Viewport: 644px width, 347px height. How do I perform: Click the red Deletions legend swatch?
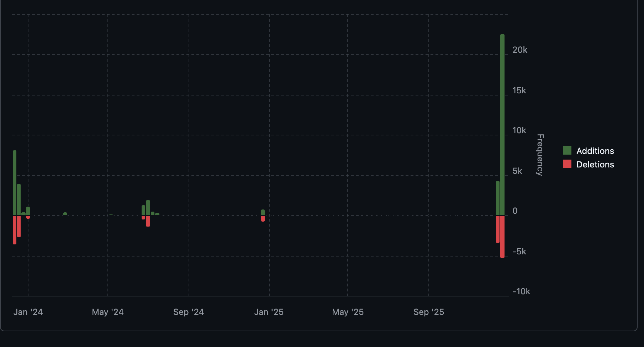567,164
